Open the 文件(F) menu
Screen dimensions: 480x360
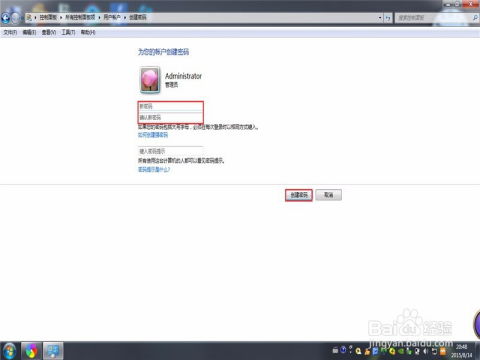tap(10, 32)
